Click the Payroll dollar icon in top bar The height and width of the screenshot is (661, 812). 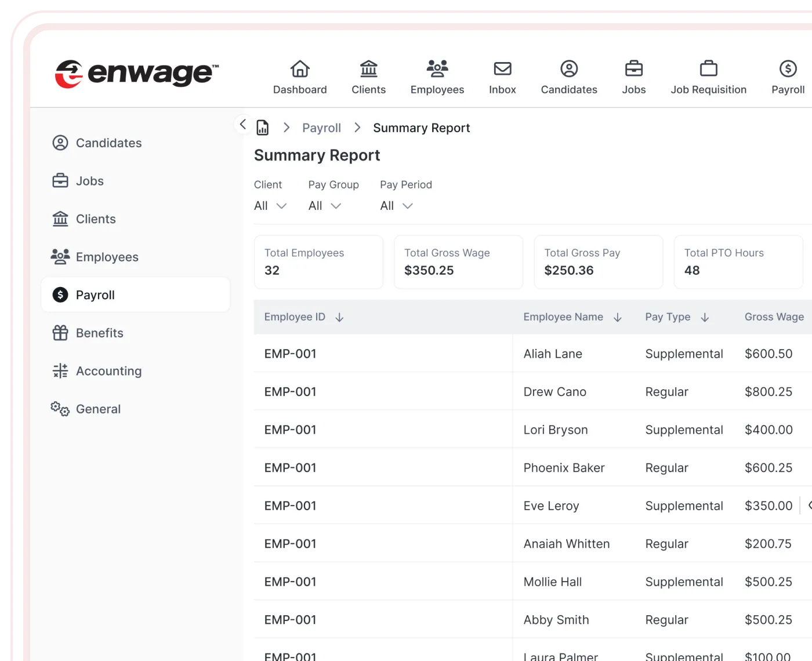pos(788,69)
